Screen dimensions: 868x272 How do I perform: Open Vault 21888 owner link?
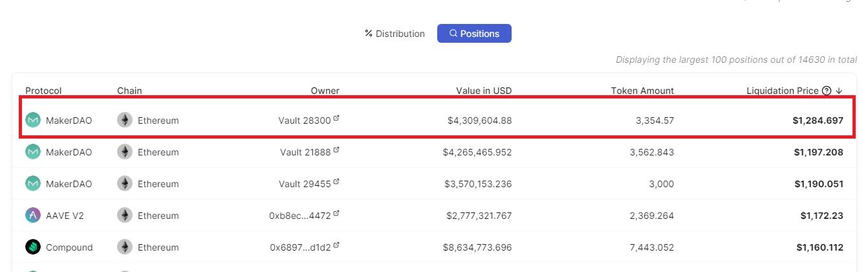pos(305,152)
